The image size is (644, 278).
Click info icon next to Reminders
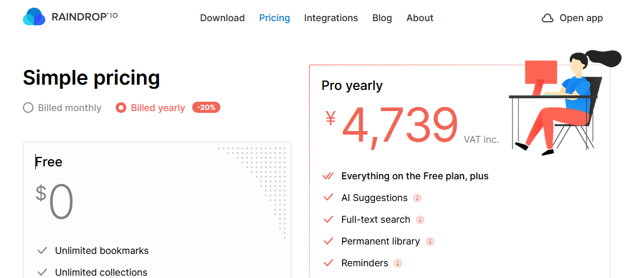pos(398,263)
